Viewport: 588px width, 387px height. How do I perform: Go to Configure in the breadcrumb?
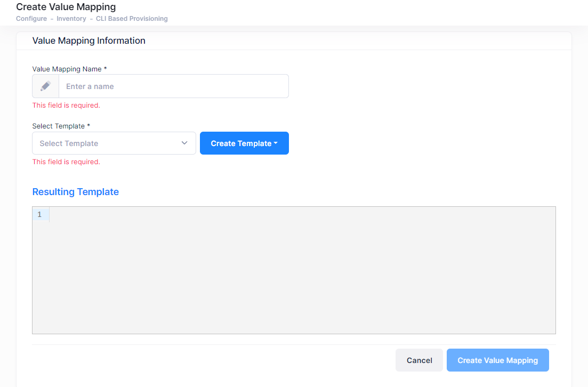(31, 19)
